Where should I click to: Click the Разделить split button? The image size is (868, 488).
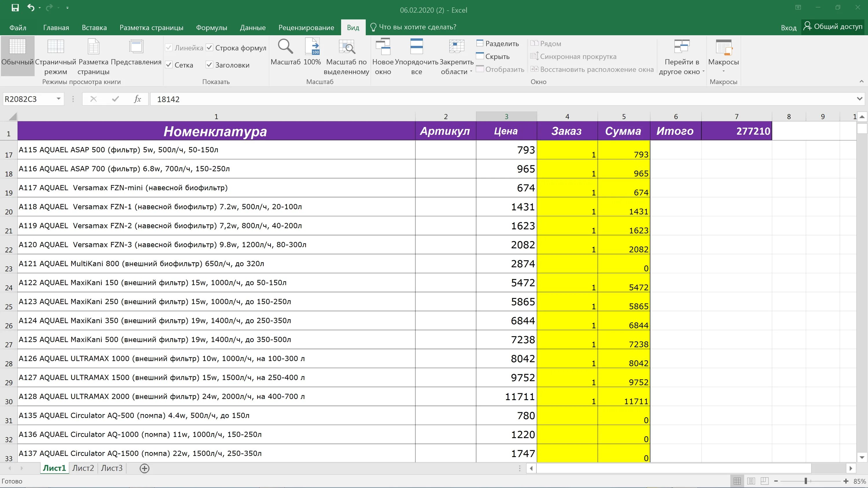497,44
